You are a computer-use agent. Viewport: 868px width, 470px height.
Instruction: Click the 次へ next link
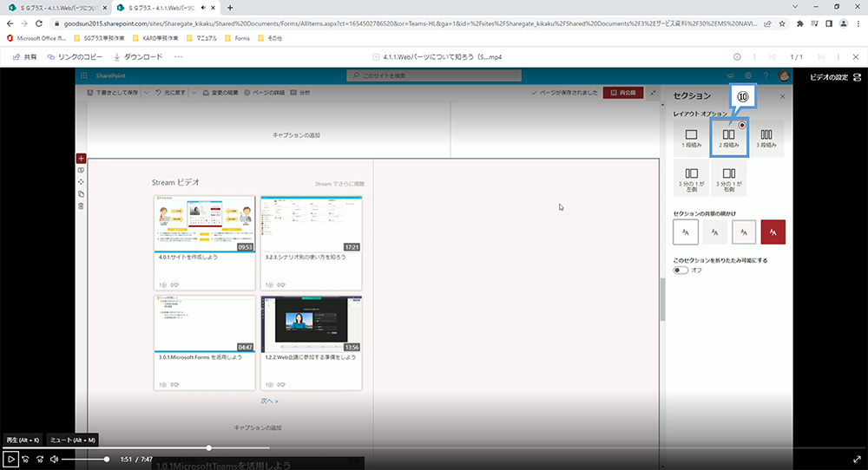pyautogui.click(x=269, y=401)
